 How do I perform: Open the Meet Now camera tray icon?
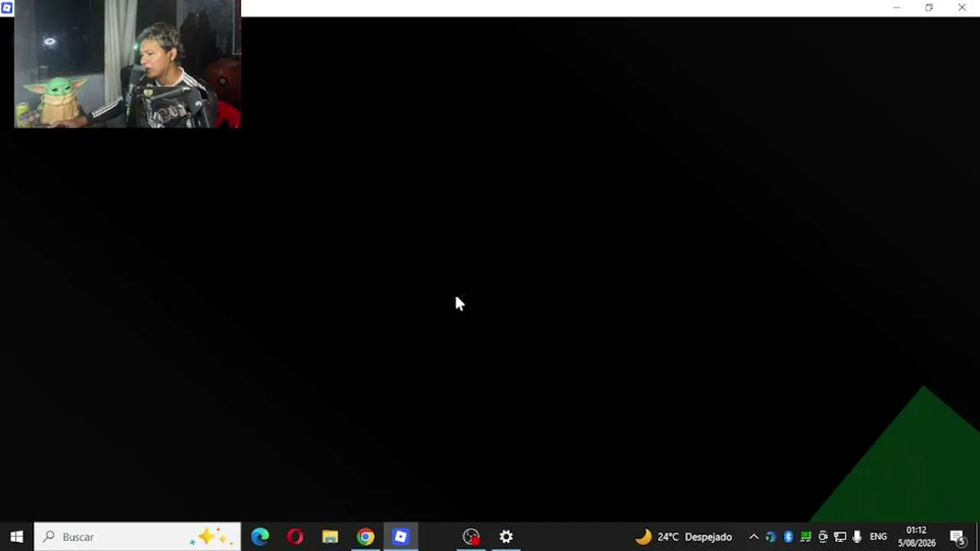[823, 536]
